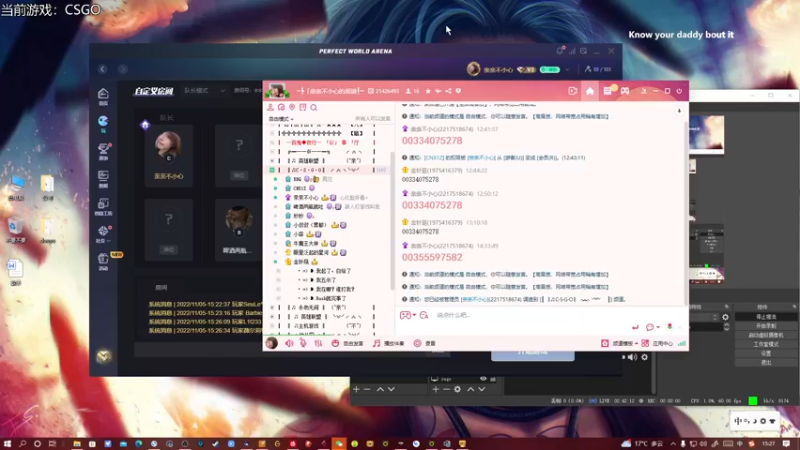
Task: Send a flower gift icon in chat
Action: click(x=670, y=327)
